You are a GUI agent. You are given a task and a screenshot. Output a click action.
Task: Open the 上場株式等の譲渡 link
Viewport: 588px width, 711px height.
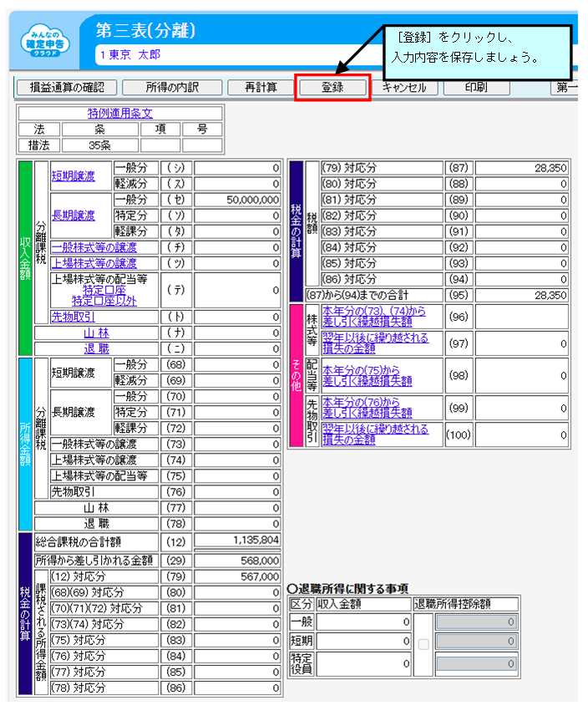tap(94, 263)
